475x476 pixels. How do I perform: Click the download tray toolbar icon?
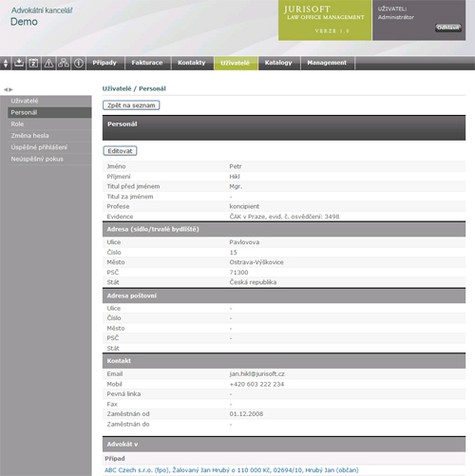point(19,63)
